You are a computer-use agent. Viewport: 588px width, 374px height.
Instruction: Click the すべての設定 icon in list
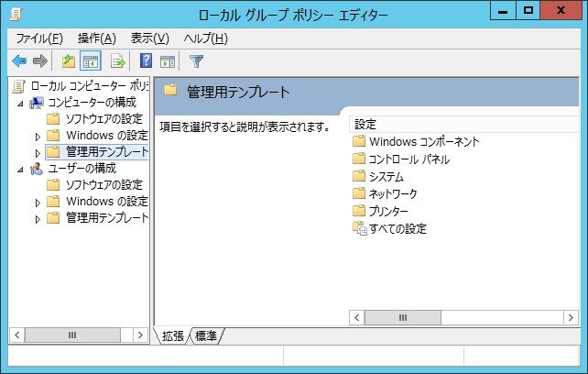click(x=360, y=228)
